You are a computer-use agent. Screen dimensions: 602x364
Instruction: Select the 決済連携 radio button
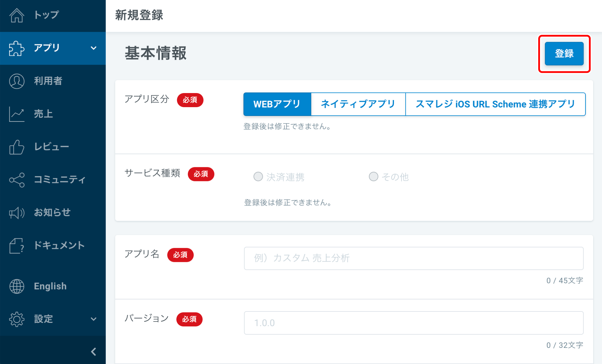tap(258, 177)
